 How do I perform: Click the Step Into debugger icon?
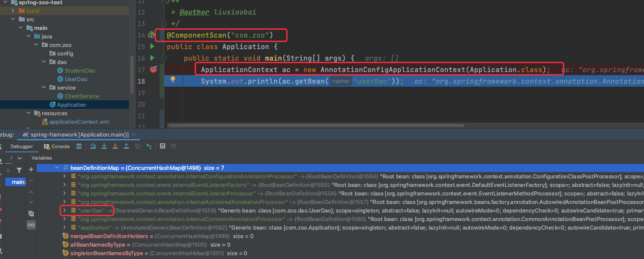(105, 146)
